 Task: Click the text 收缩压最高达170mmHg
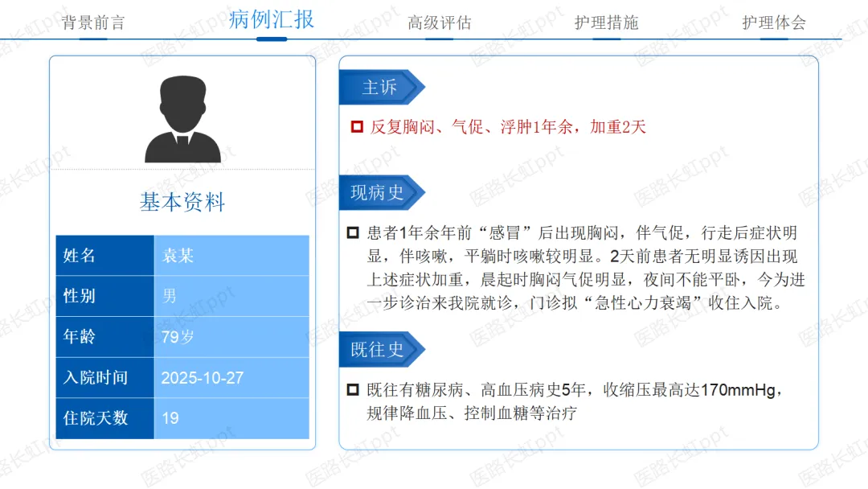pyautogui.click(x=690, y=390)
